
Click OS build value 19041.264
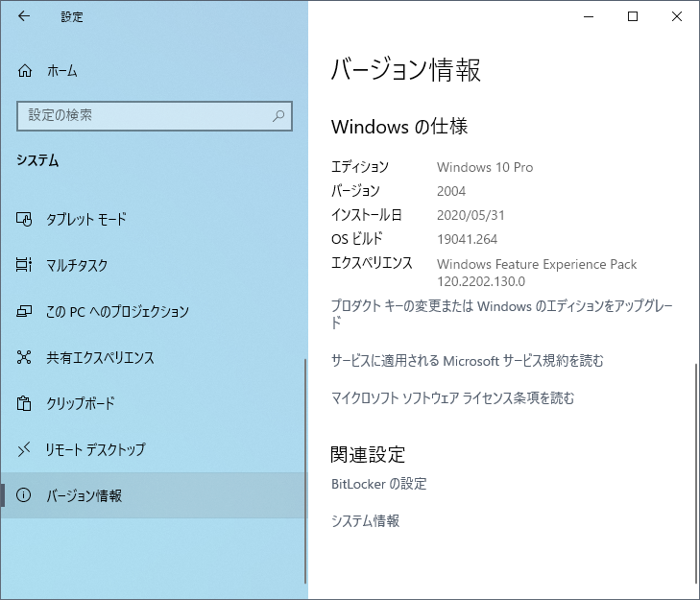pos(467,240)
